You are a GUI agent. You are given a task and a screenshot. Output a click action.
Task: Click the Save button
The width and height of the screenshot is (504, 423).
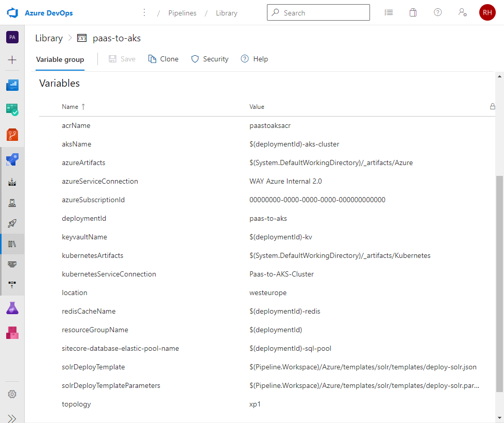click(122, 59)
